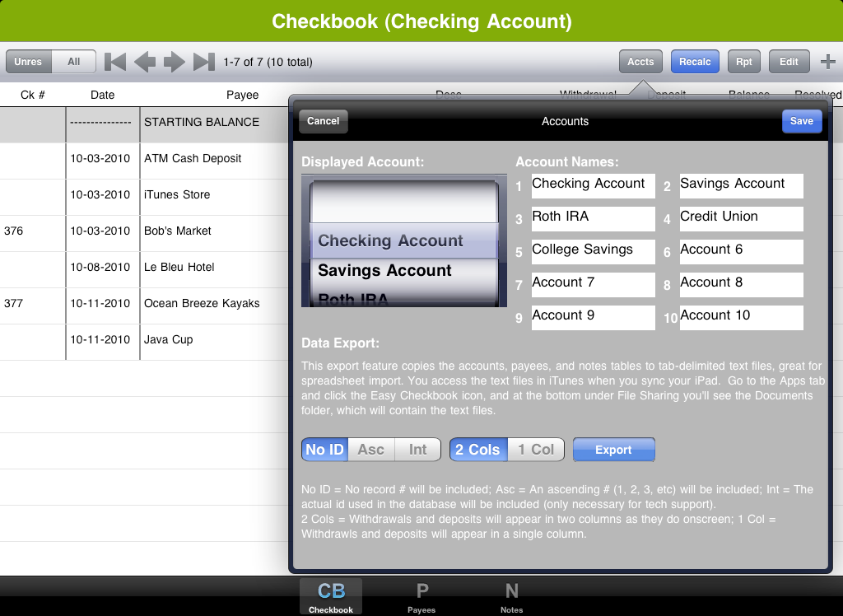Edit account name 1 Checking Account field

point(593,186)
